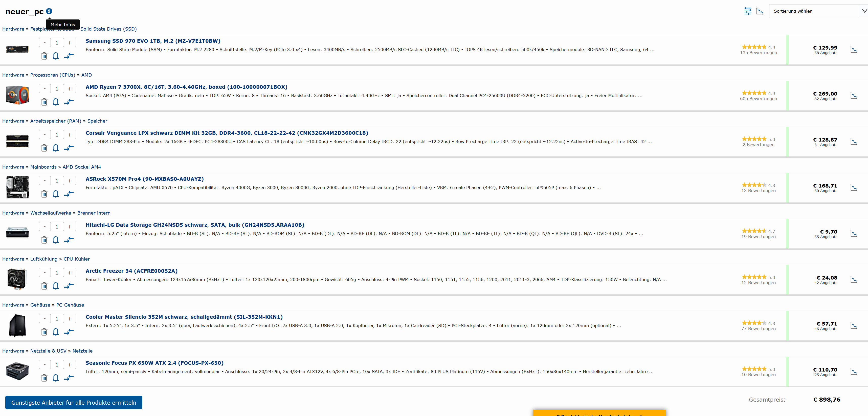Viewport: 868px width, 416px height.
Task: Set price alert bell for Corsair Vengeance LPX
Action: click(56, 148)
